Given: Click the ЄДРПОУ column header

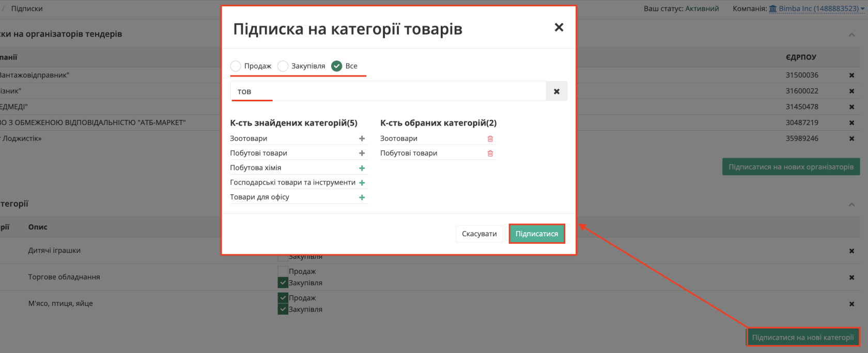Looking at the screenshot, I should [x=801, y=57].
